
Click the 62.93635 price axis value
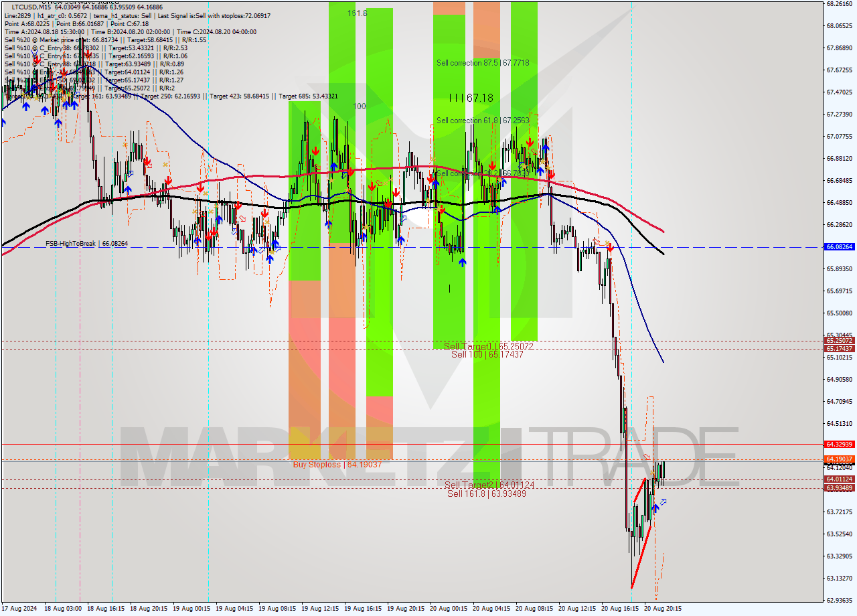pyautogui.click(x=840, y=600)
